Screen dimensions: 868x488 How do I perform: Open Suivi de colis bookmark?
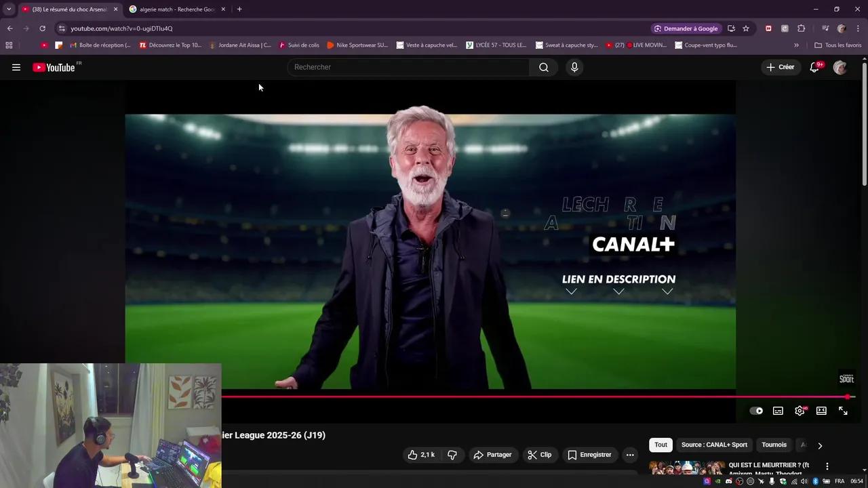298,45
